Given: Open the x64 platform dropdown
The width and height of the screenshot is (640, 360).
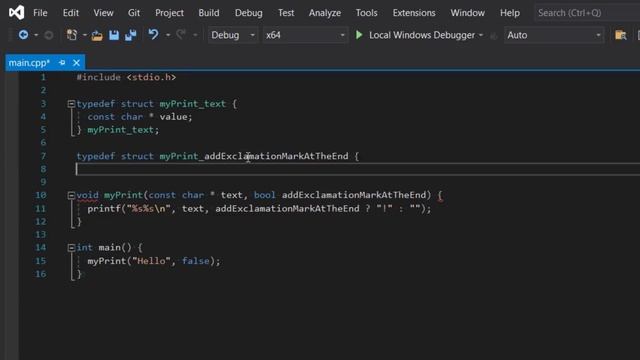Looking at the screenshot, I should click(x=305, y=35).
